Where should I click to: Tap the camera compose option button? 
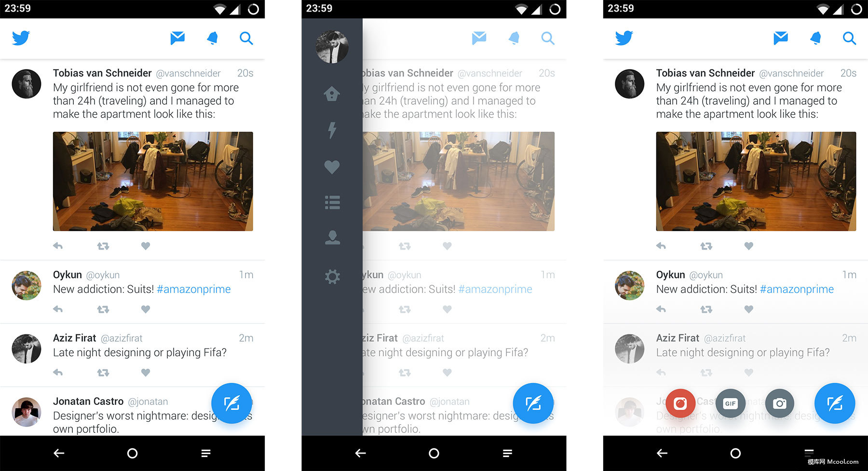click(x=780, y=403)
